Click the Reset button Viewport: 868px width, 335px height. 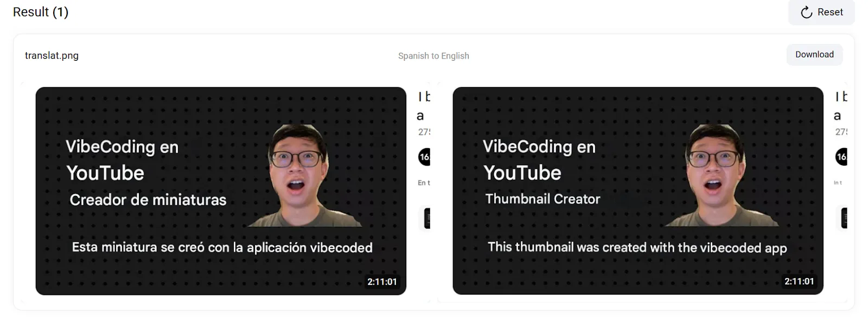tap(821, 12)
